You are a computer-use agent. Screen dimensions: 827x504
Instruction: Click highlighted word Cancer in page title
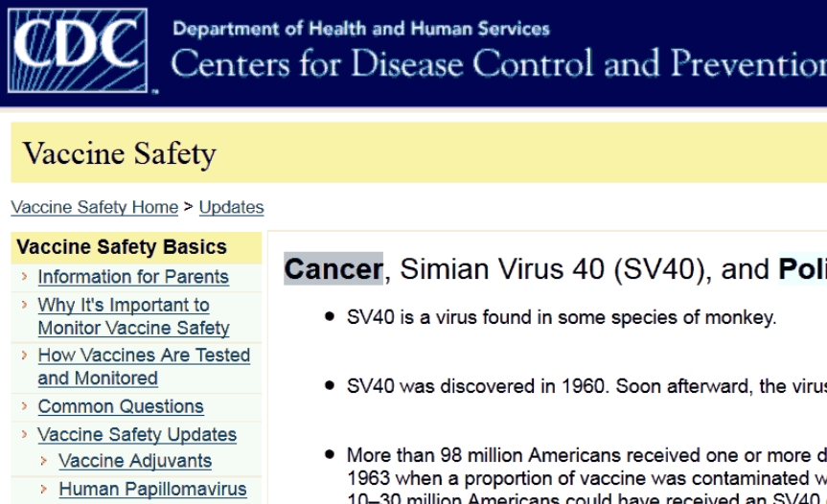coord(333,269)
